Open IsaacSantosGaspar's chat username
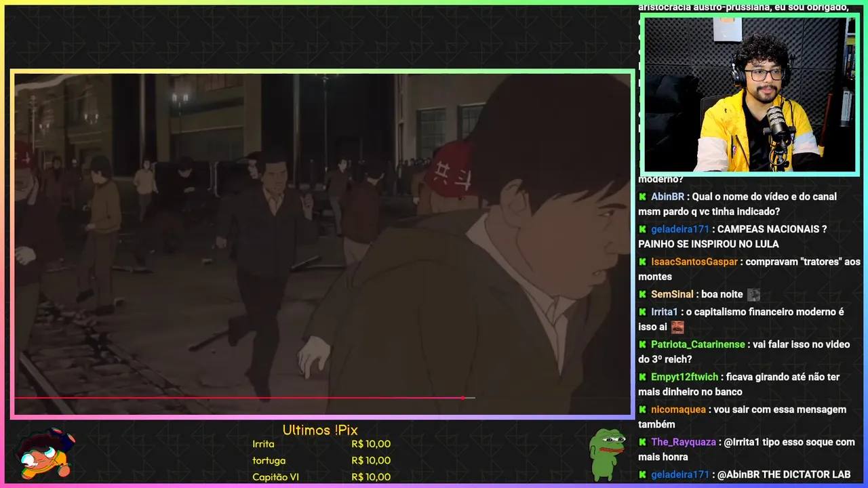The width and height of the screenshot is (868, 488). (694, 262)
